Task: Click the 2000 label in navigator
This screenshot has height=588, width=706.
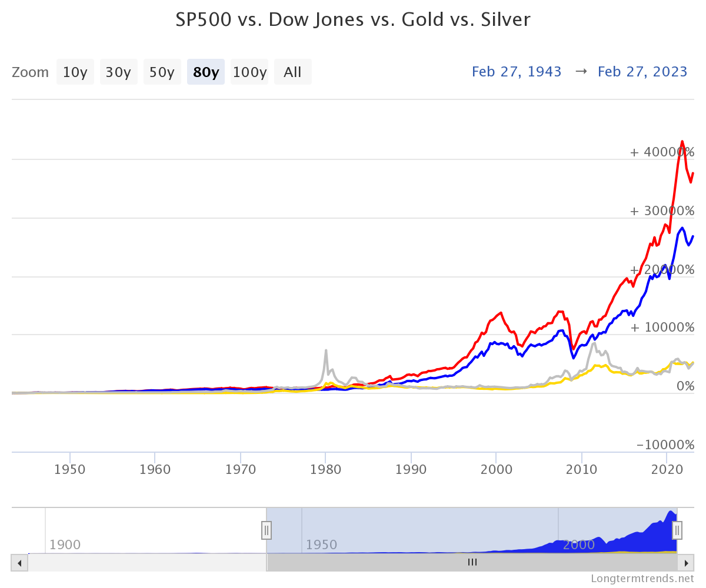Action: pyautogui.click(x=579, y=544)
